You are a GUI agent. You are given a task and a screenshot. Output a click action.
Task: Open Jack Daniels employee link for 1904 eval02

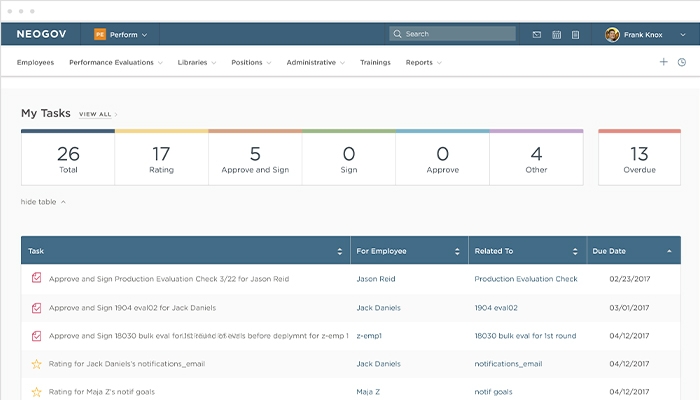378,307
